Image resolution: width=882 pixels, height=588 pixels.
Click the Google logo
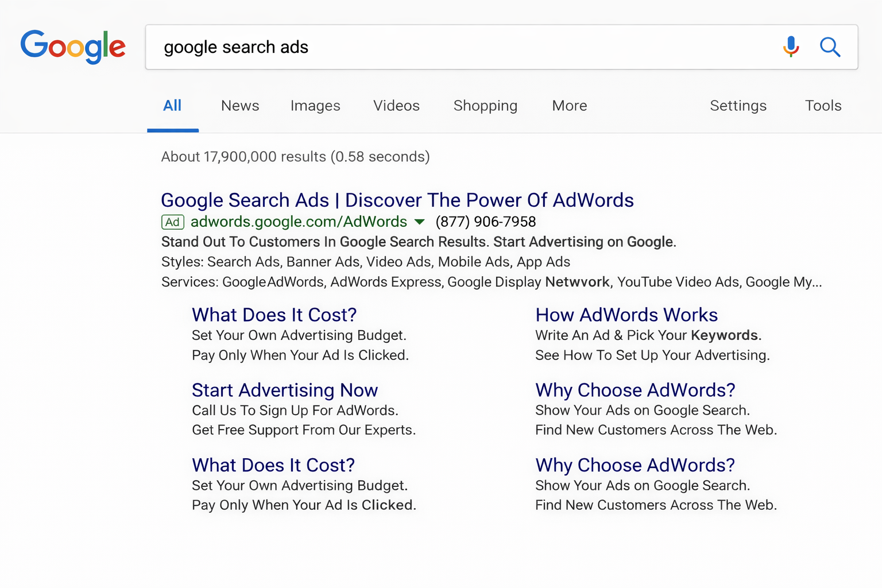(x=73, y=47)
